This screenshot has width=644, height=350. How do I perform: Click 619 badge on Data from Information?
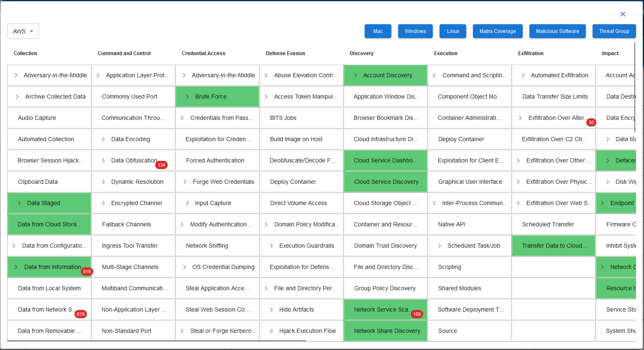87,271
